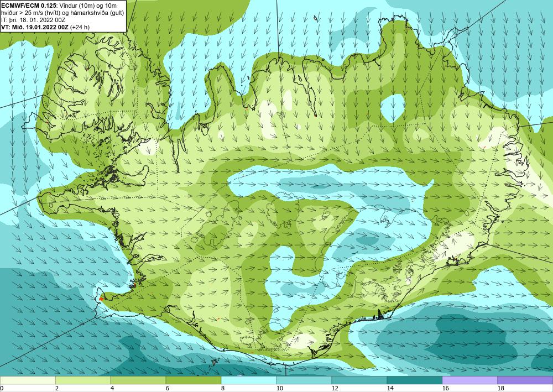Click the scale label "10"
This screenshot has height=392, width=553.
click(x=279, y=389)
